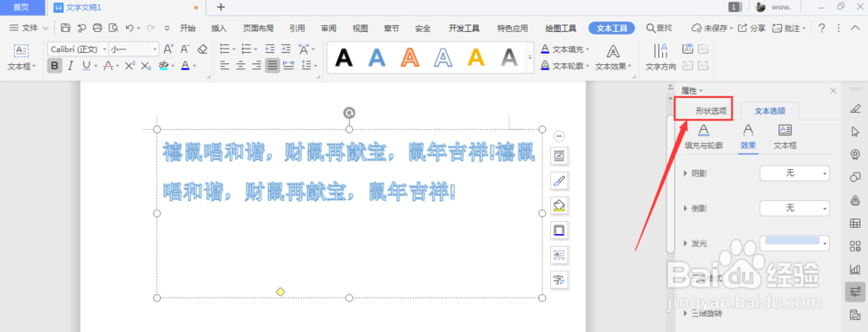Image resolution: width=868 pixels, height=332 pixels.
Task: Click the Text Direction (文字方向) icon
Action: 661,57
